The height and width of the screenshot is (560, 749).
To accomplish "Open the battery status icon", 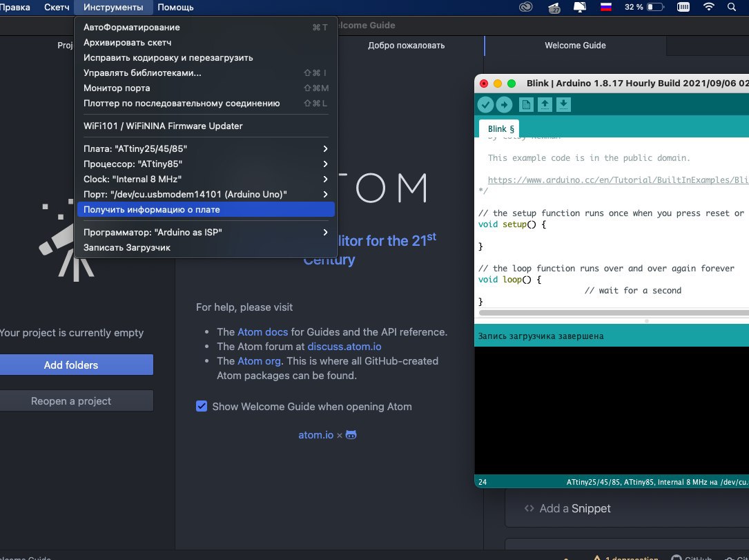I will tap(655, 7).
